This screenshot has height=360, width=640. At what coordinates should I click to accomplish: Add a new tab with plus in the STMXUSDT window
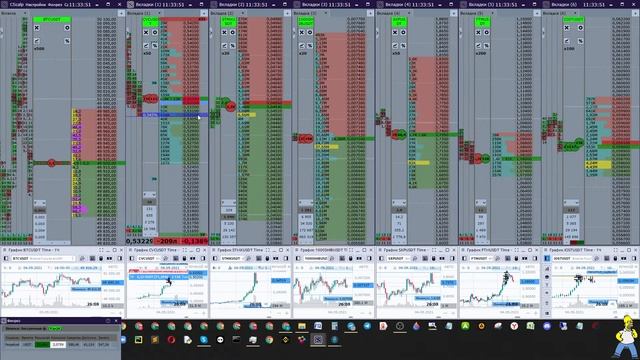click(x=287, y=13)
